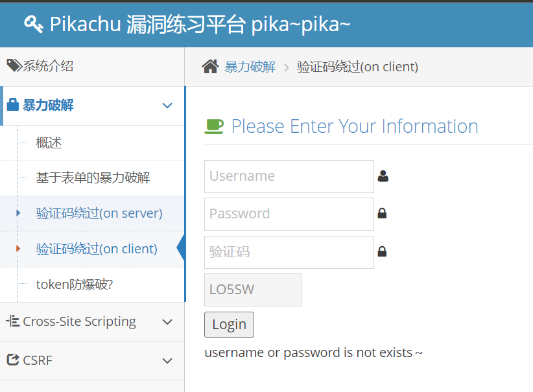Click the home icon in breadcrumb

click(x=210, y=66)
